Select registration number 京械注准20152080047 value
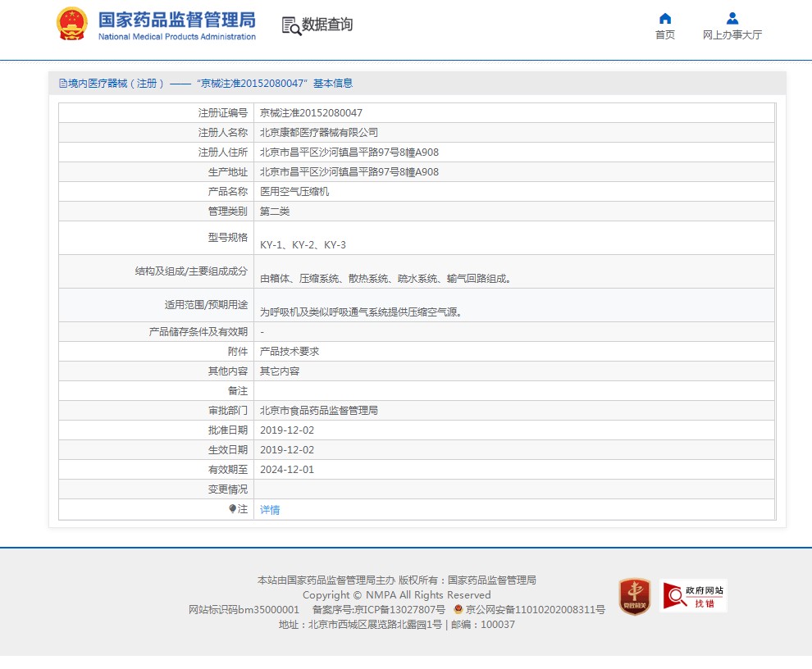The height and width of the screenshot is (669, 812). [311, 113]
